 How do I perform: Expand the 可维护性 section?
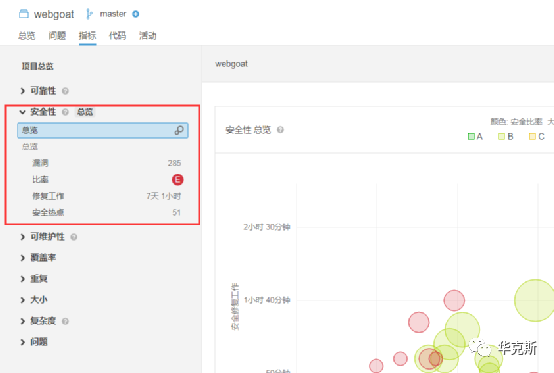[23, 237]
